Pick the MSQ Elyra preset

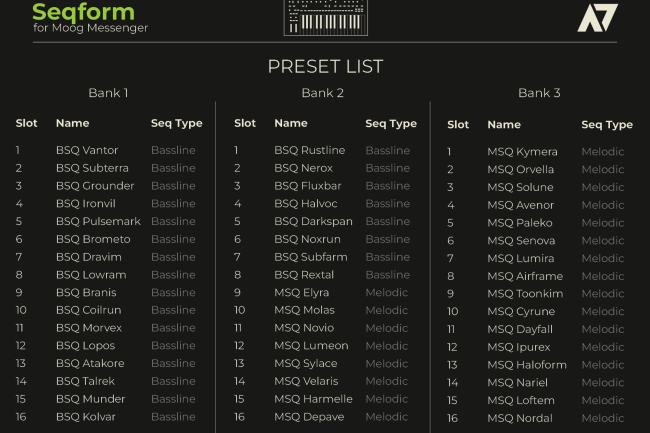pos(301,292)
